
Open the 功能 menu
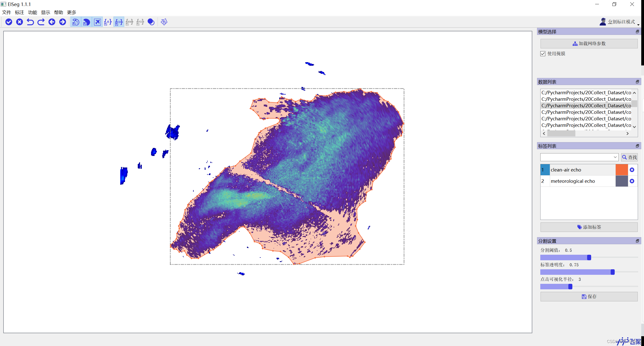tap(32, 13)
